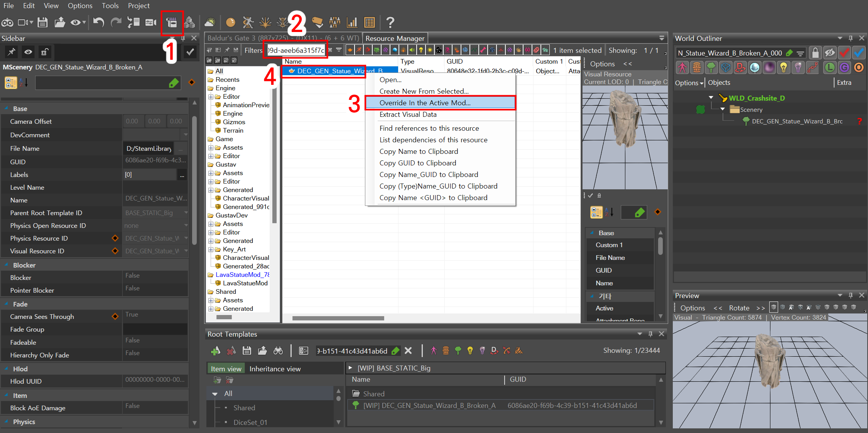
Task: Toggle the World Outliner lock button
Action: pos(815,53)
